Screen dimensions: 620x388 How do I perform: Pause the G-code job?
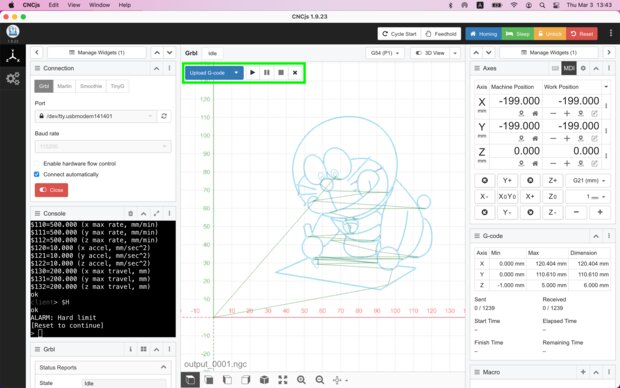(x=267, y=72)
